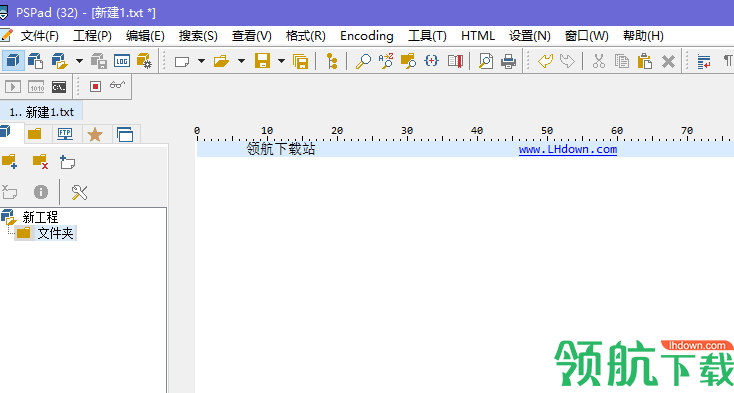Open the 设置(N) menu
The width and height of the screenshot is (734, 393).
point(529,36)
